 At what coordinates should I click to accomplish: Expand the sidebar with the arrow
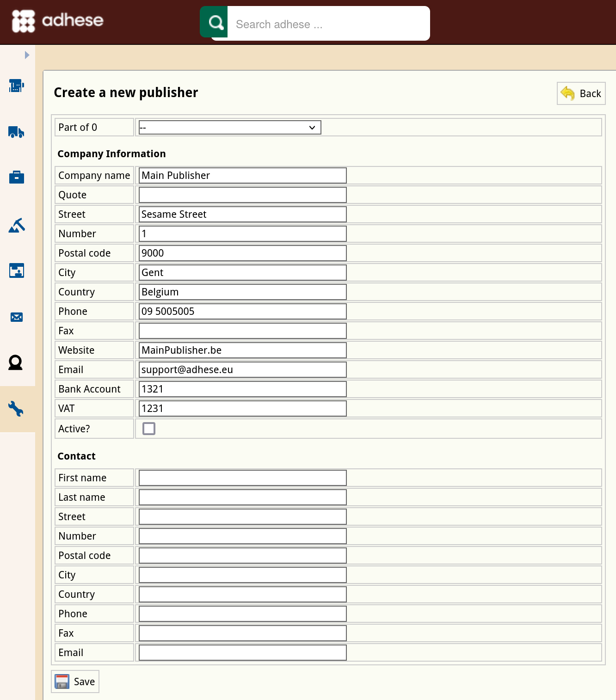27,55
